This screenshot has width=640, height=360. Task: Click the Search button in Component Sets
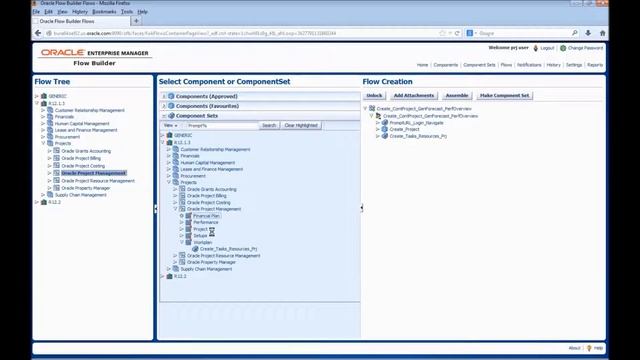[269, 125]
